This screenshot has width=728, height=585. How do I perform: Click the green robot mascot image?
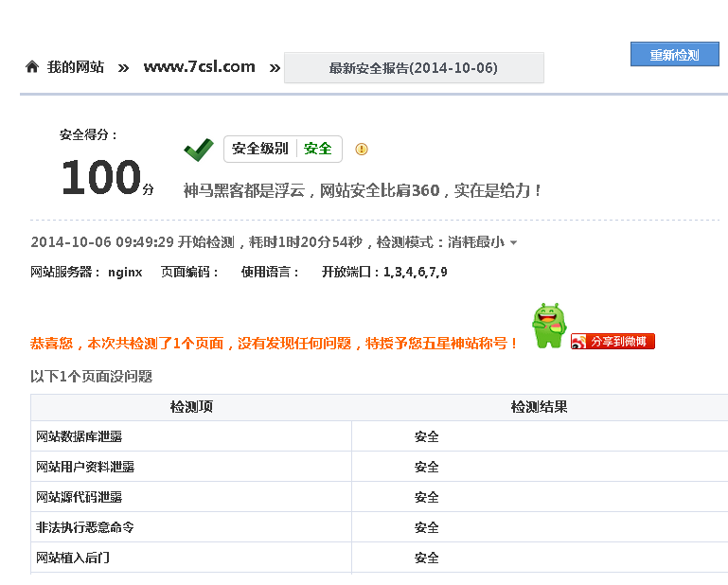tap(548, 326)
